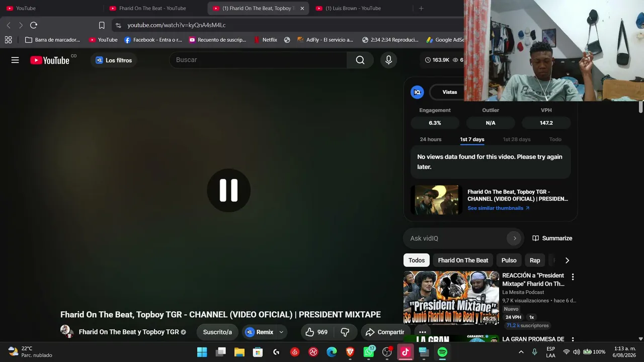Click the vidIQ Remix button
Screen dimensions: 644x362
(259, 332)
